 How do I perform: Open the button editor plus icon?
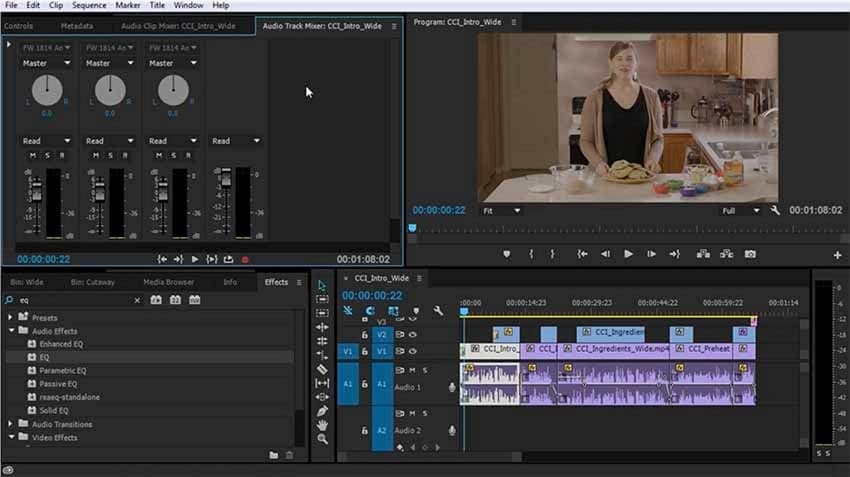click(x=838, y=255)
